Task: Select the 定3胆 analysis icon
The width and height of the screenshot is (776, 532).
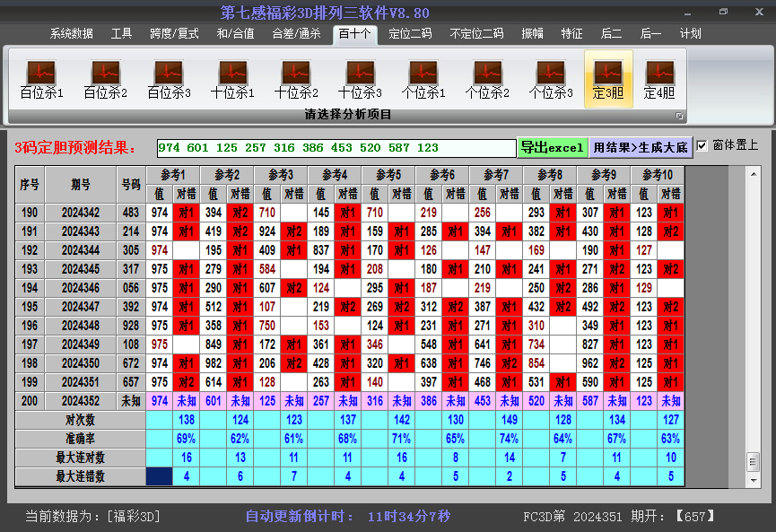Action: [608, 79]
